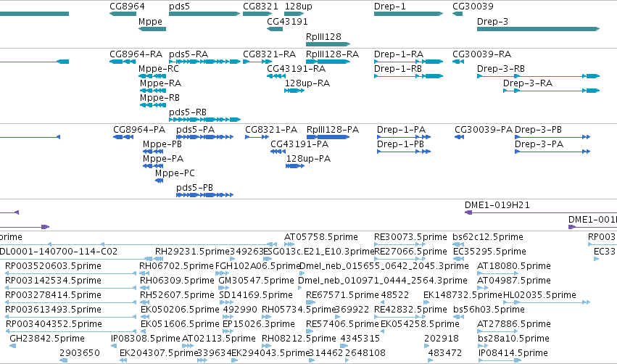
Task: Select the Mppe-PC protein feature
Action: pos(159,181)
